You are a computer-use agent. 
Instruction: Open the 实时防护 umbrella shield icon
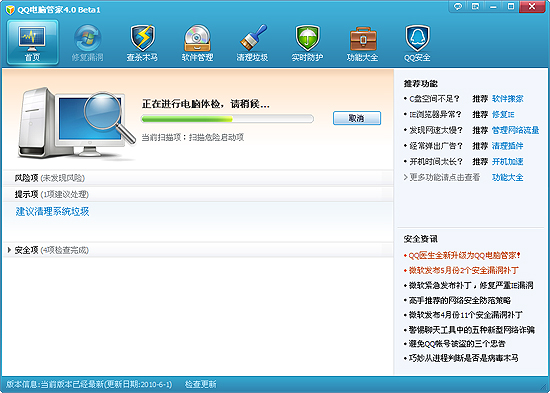pos(307,42)
